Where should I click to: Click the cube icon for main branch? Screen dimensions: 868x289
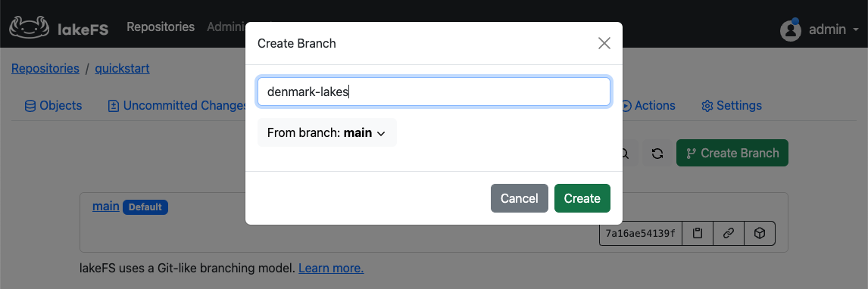(760, 234)
